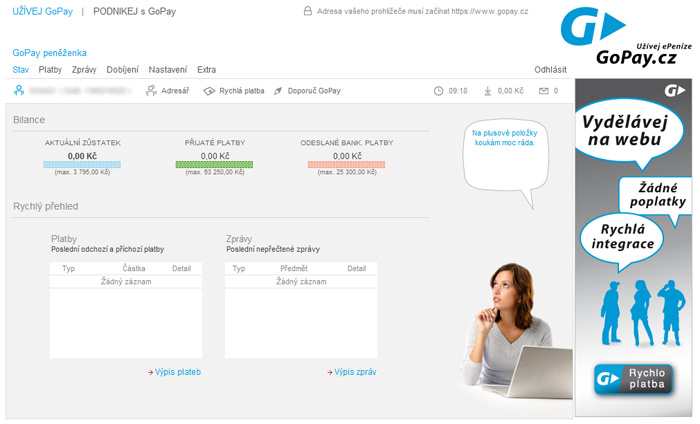This screenshot has width=700, height=424.
Task: Click the red Odeslané bank. platby bar
Action: pos(346,164)
